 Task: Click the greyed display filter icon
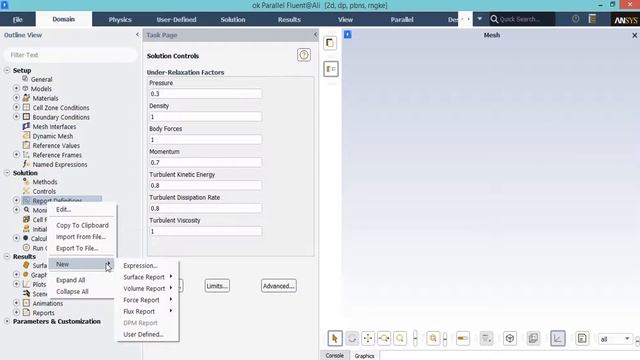point(486,338)
